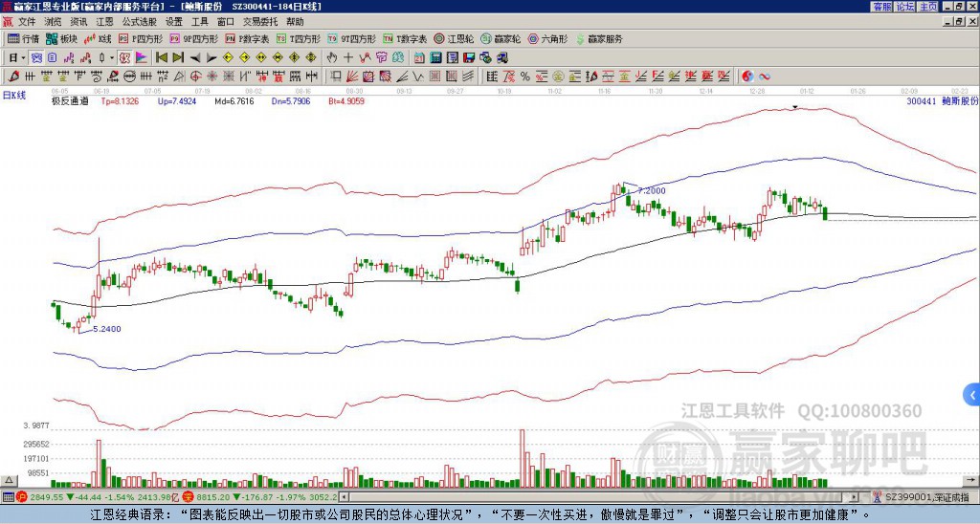Open the 论坛 link
Viewport: 980px width, 524px height.
pyautogui.click(x=905, y=7)
